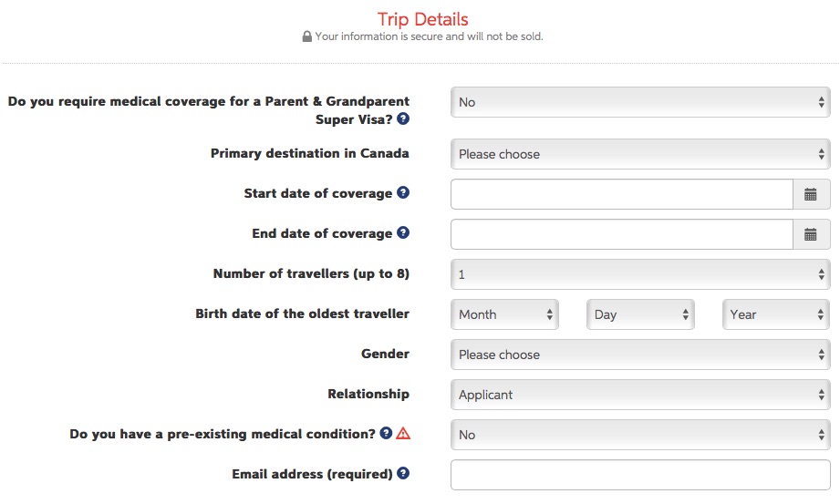The height and width of the screenshot is (504, 840).
Task: Select birth Day dropdown
Action: coord(640,314)
